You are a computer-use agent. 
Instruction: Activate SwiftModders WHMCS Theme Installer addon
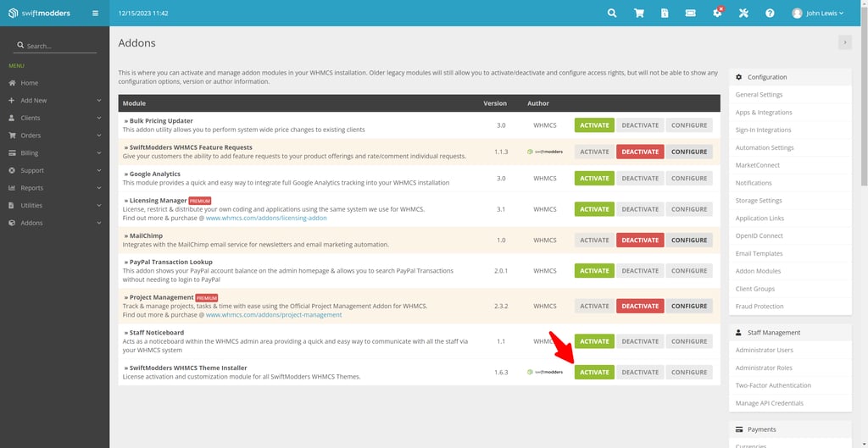click(x=594, y=372)
